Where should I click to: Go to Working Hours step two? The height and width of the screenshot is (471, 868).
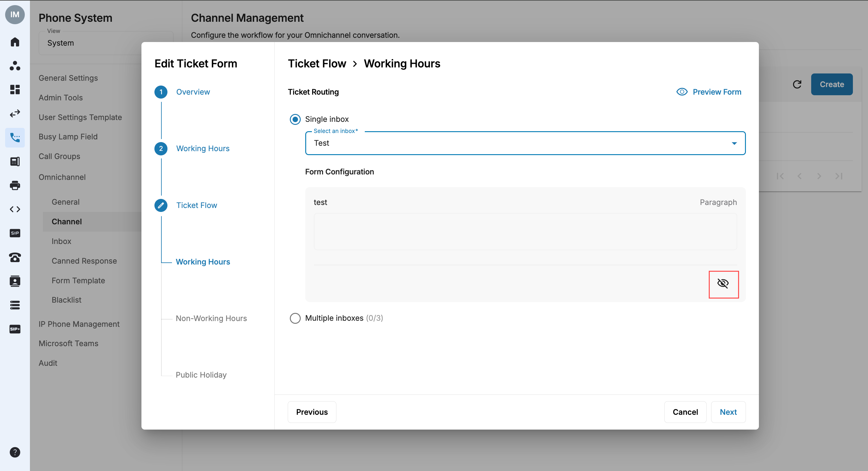(202, 149)
